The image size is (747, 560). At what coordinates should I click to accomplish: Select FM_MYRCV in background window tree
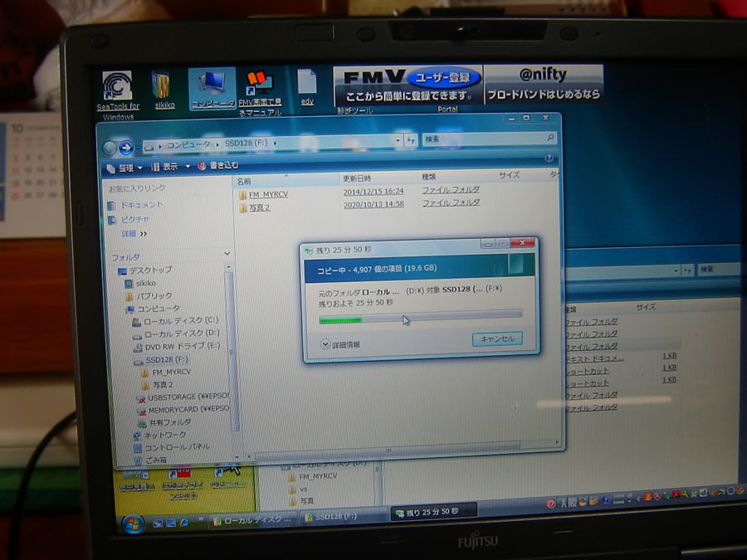(313, 476)
